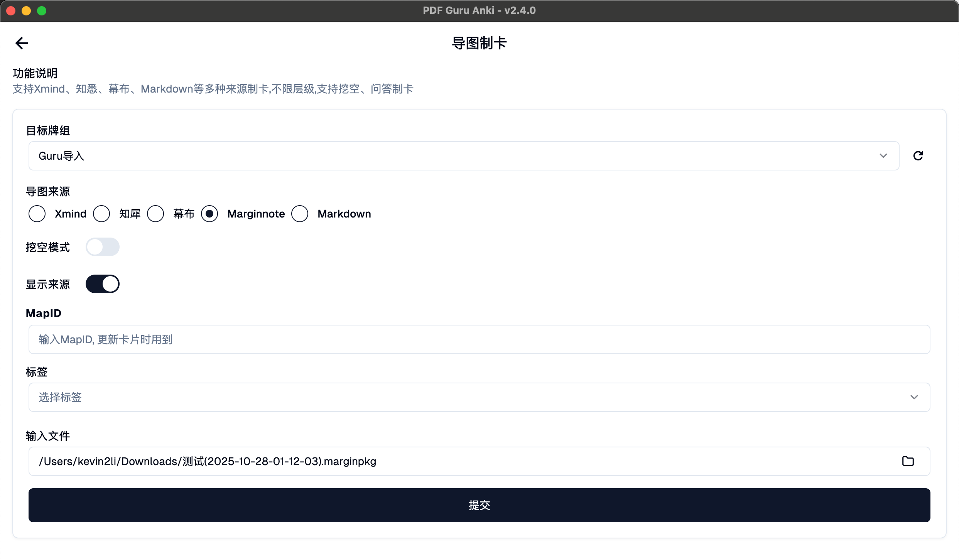
Task: Click the back arrow icon
Action: point(22,43)
